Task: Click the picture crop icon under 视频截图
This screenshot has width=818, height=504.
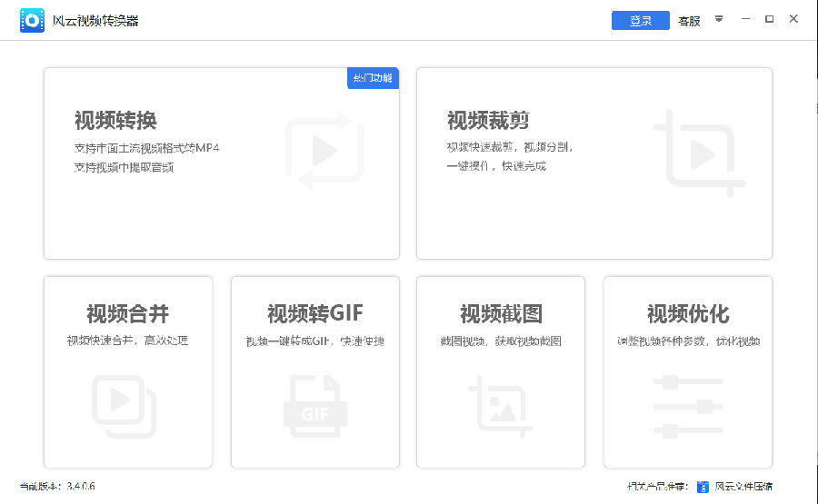Action: coord(498,406)
